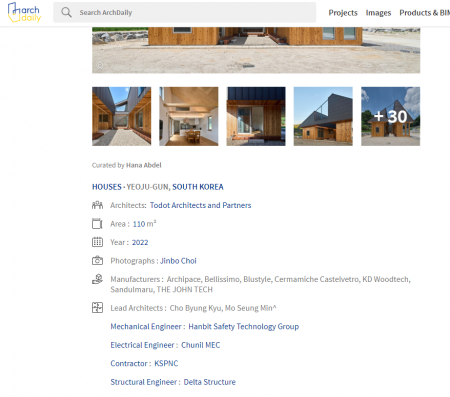The height and width of the screenshot is (397, 450).
Task: Click the manufacturers hand icon
Action: 97,279
